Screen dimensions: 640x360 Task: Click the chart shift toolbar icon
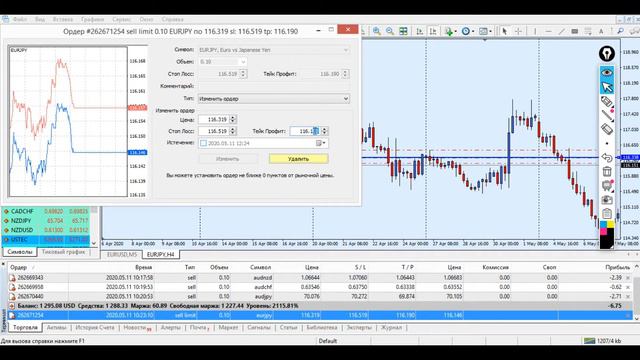point(433,31)
